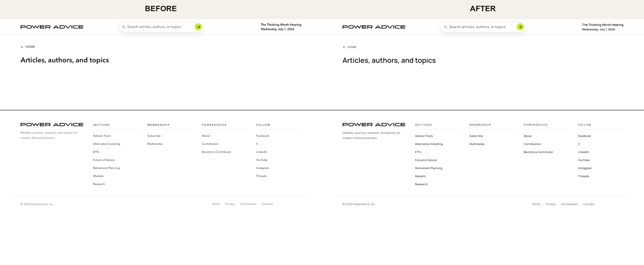Follow on Threads in AFTER footer
Viewport: 644px width, 265px height.
click(x=583, y=176)
